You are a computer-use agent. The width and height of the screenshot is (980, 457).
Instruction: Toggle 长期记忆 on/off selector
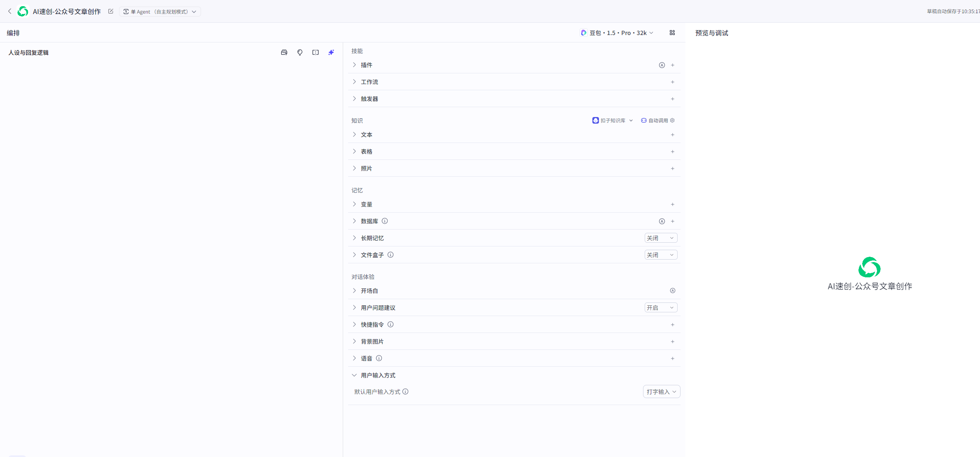[x=661, y=238]
